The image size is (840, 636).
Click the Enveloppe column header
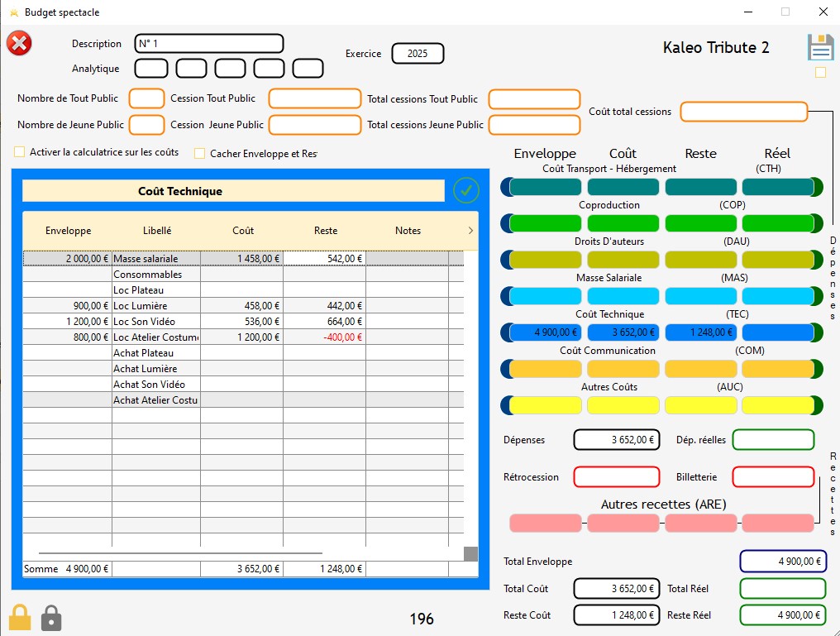pos(68,231)
